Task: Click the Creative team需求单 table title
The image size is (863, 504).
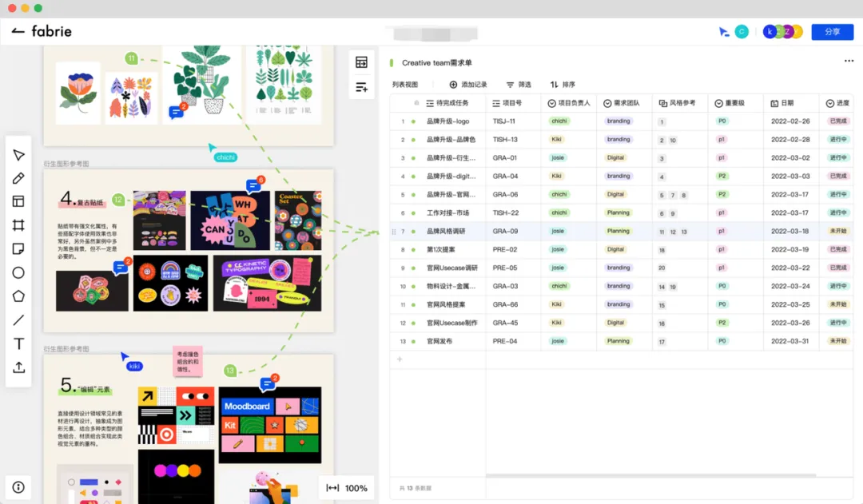Action: (x=437, y=63)
